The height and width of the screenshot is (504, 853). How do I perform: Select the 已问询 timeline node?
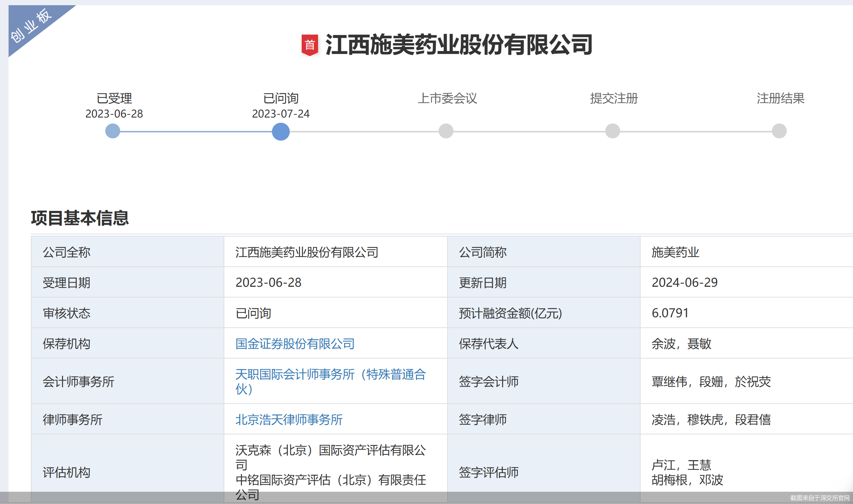point(281,131)
